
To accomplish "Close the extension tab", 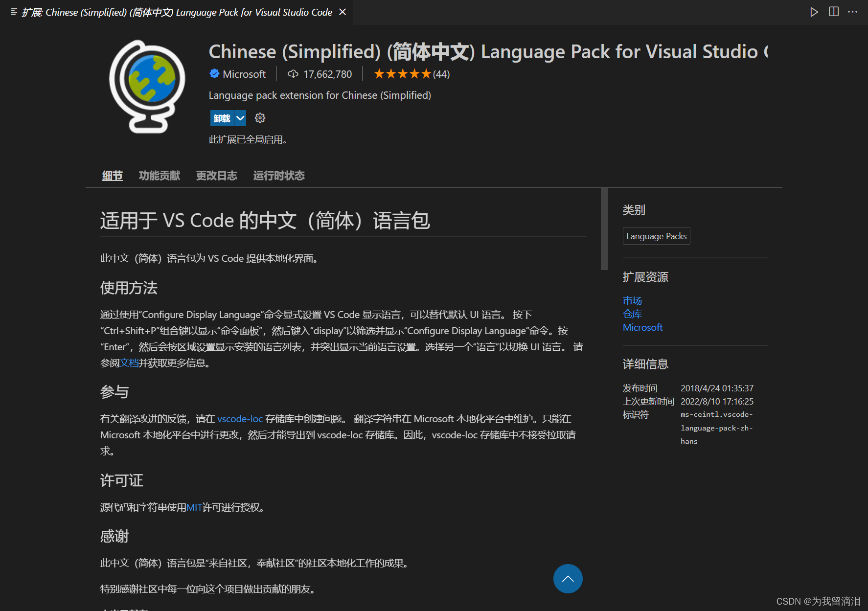I will tap(343, 12).
